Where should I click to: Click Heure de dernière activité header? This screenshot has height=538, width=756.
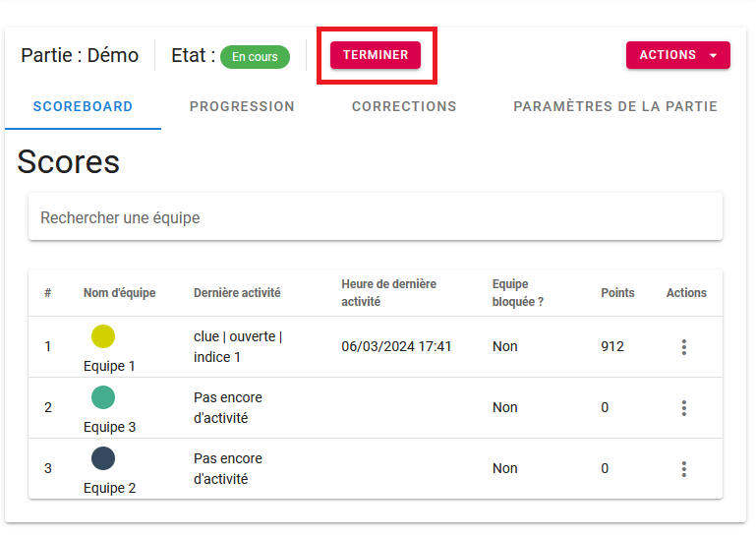(388, 293)
